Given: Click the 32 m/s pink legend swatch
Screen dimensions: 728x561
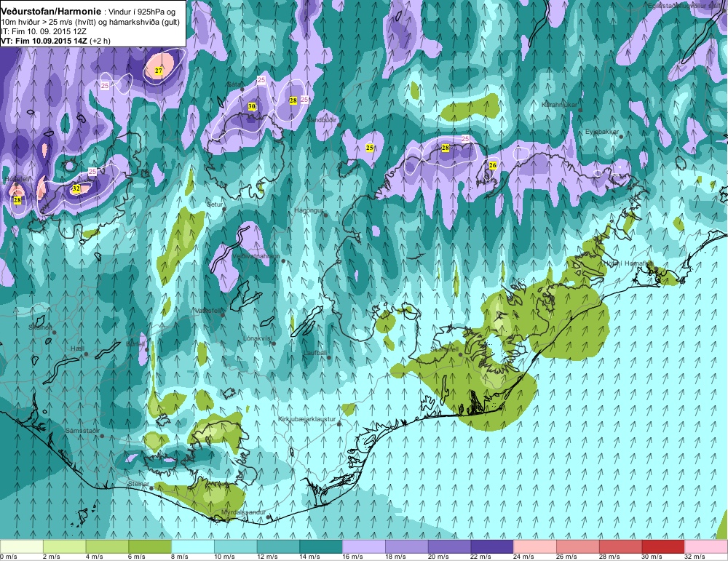Looking at the screenshot, I should pyautogui.click(x=706, y=546).
